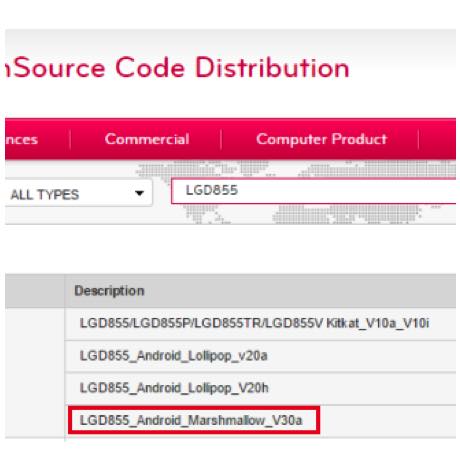Open LGD855_Android_Lollipop_v20a entry
This screenshot has width=460, height=450.
(174, 356)
